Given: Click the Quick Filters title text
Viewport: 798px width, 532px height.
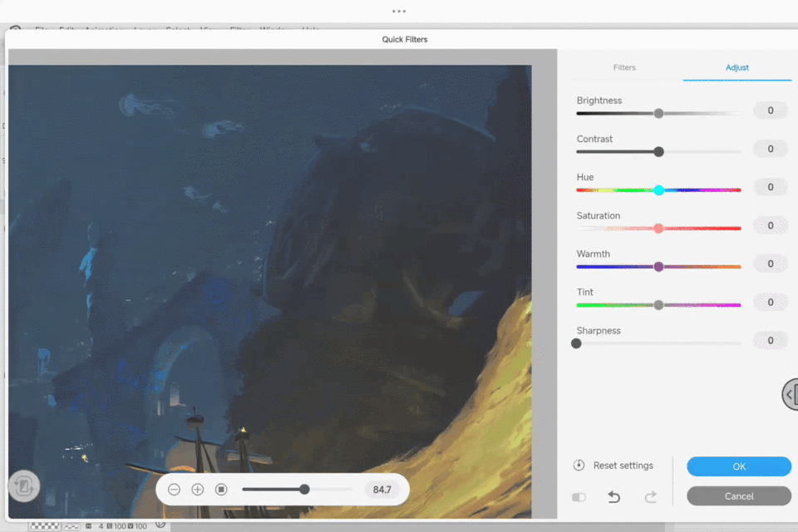Looking at the screenshot, I should click(x=405, y=39).
